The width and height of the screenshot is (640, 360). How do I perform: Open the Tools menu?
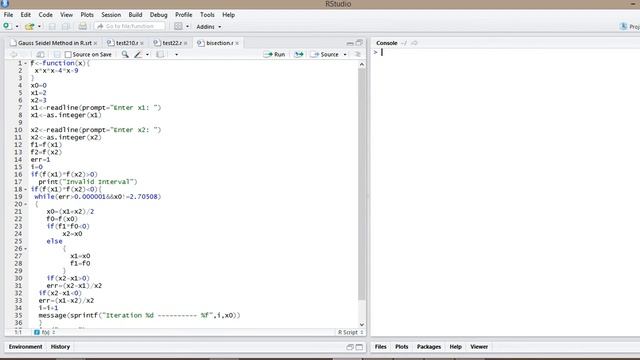(207, 15)
